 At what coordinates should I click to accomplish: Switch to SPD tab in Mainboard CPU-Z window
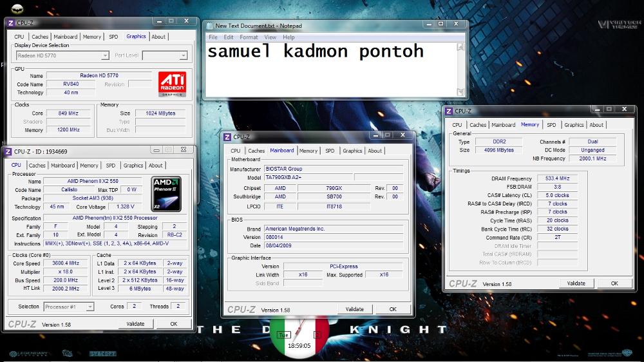pos(330,151)
